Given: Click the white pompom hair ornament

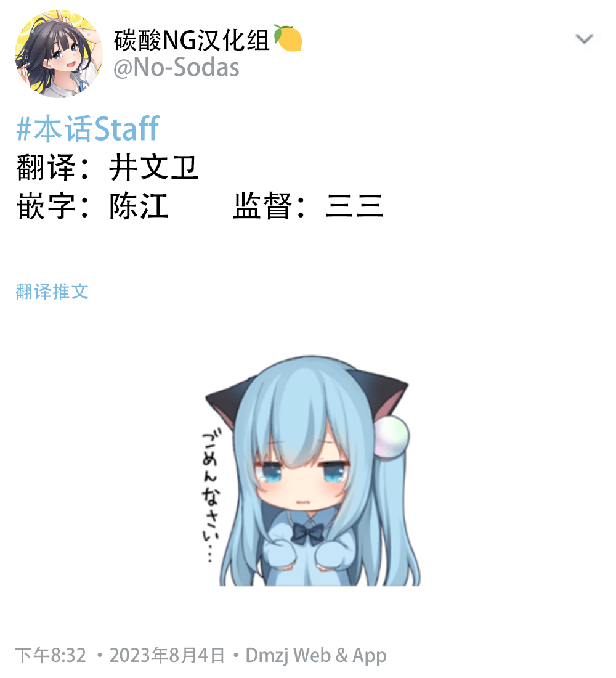Looking at the screenshot, I should tap(391, 436).
